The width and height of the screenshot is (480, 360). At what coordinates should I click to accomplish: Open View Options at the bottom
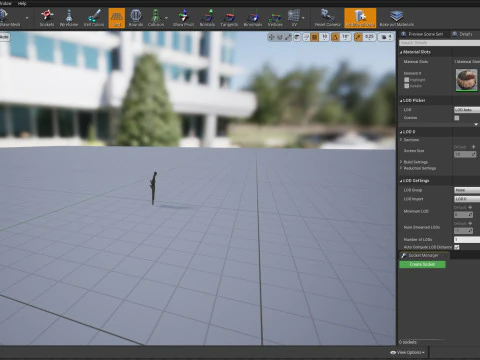pos(408,352)
